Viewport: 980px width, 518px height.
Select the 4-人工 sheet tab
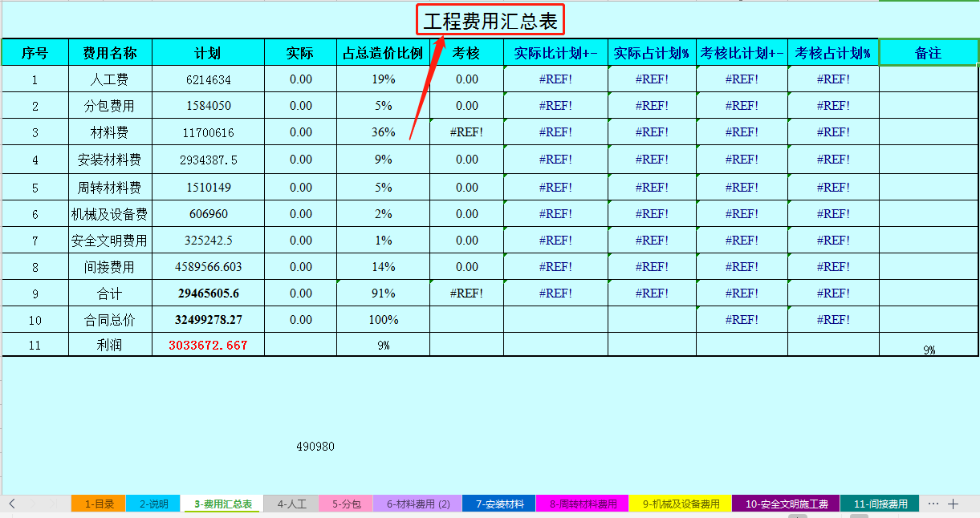(290, 504)
